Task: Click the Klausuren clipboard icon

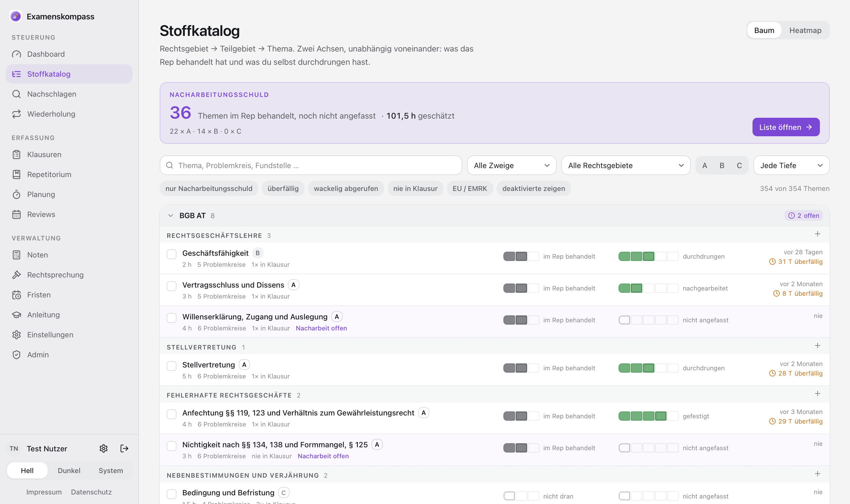Action: point(16,154)
